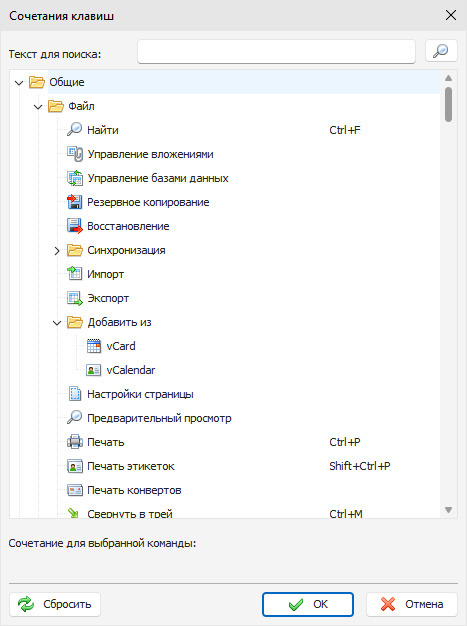Click the Отмена cancel button
467x626 pixels.
tap(412, 604)
